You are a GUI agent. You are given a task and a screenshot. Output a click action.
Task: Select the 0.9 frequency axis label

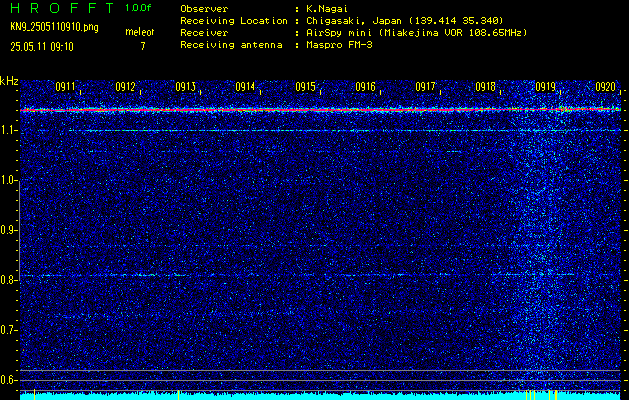tap(8, 230)
